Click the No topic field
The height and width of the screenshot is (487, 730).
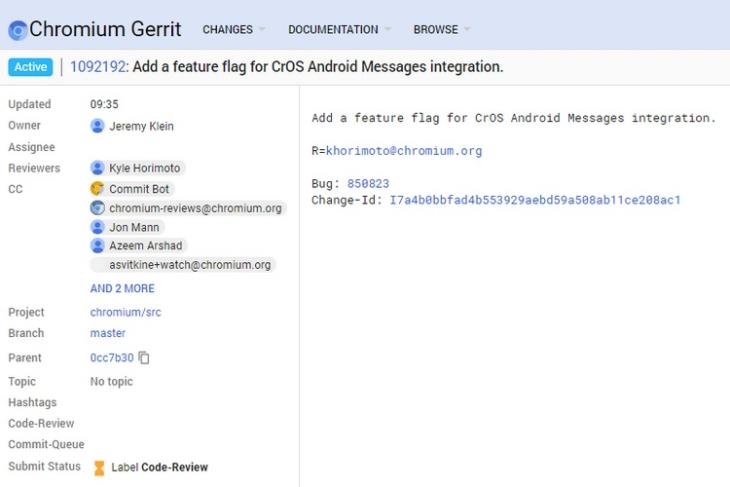click(x=111, y=381)
